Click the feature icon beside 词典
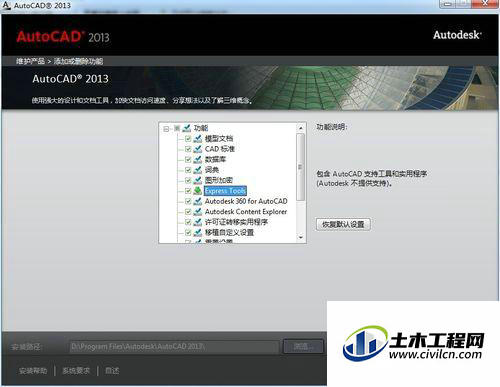500x387 pixels. coord(198,170)
